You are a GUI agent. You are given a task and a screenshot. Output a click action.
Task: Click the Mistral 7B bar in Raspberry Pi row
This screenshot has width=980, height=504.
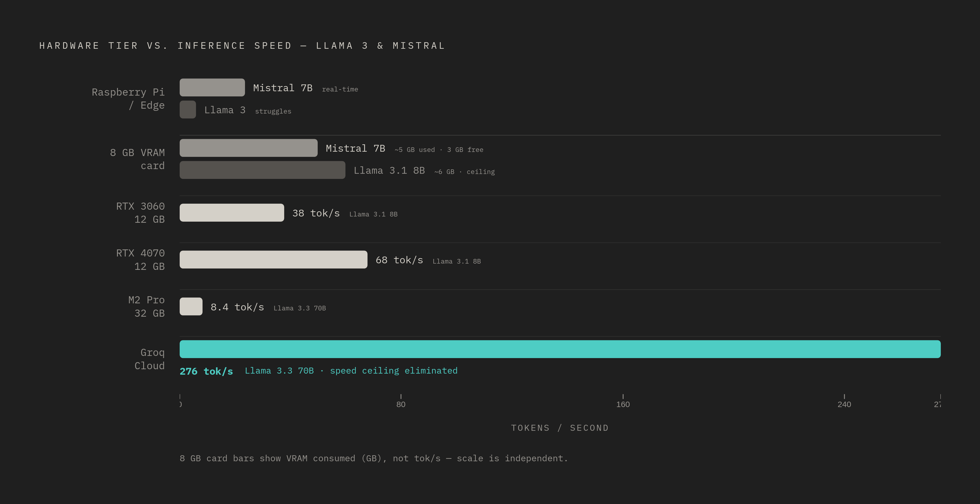tap(212, 88)
